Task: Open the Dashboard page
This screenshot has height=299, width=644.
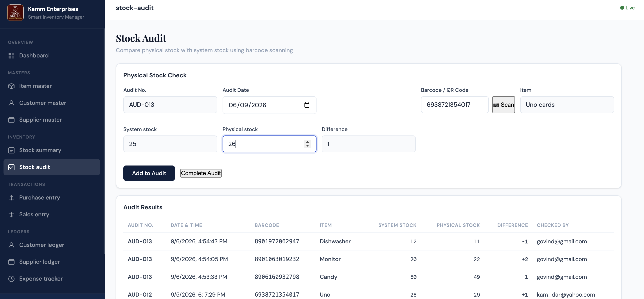Action: tap(52, 55)
